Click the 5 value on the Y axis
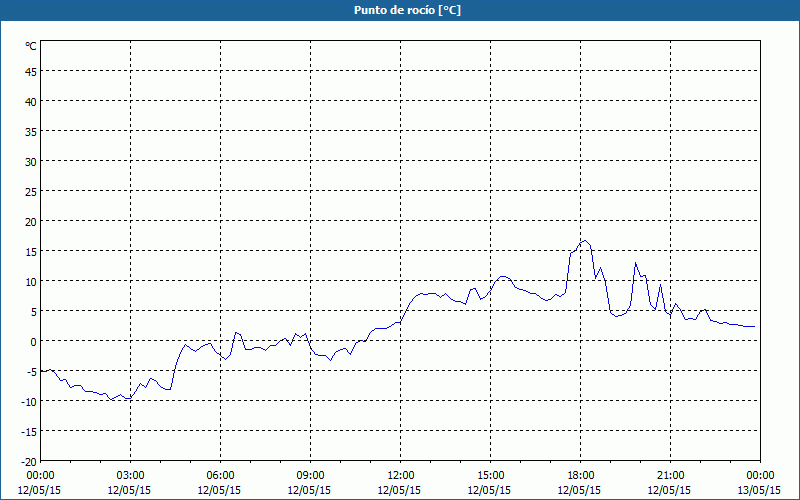This screenshot has height=500, width=800. click(x=34, y=312)
